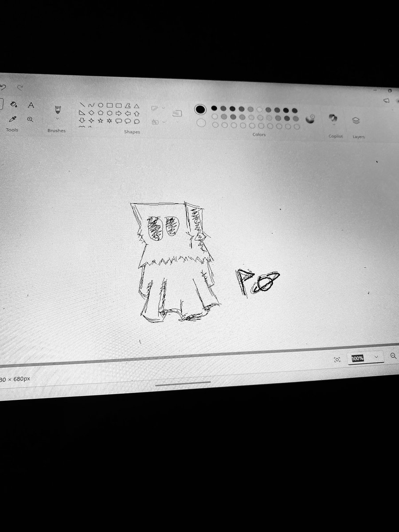
Task: Select the Fill bucket tool
Action: click(14, 104)
